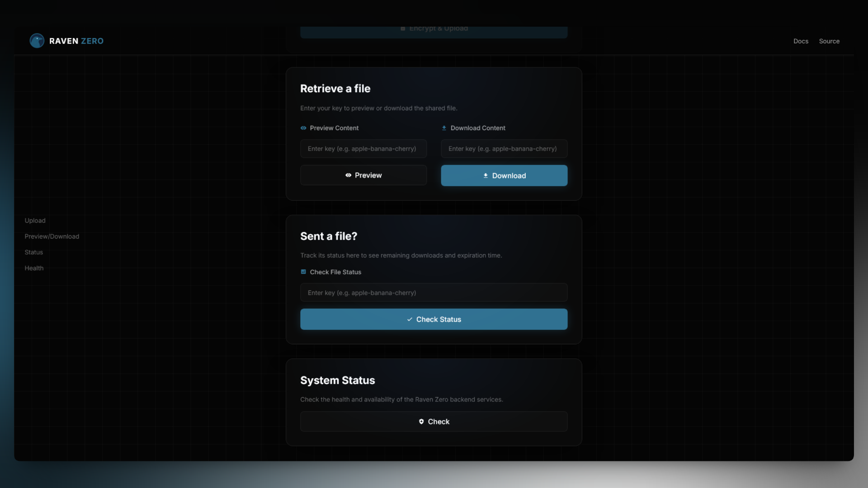Select Preview/Download in the side navigation
The height and width of the screenshot is (488, 868).
(x=52, y=236)
